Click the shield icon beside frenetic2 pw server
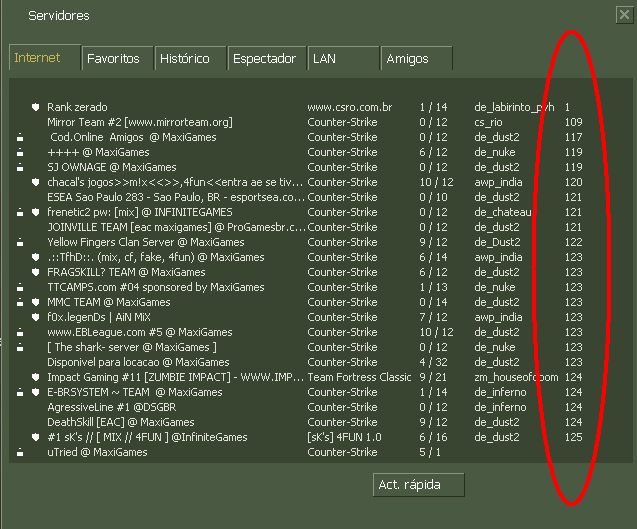637x529 pixels. click(x=36, y=212)
